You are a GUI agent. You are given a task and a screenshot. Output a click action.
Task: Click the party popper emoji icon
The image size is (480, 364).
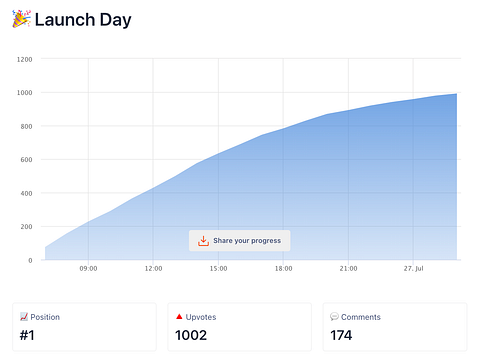click(22, 19)
